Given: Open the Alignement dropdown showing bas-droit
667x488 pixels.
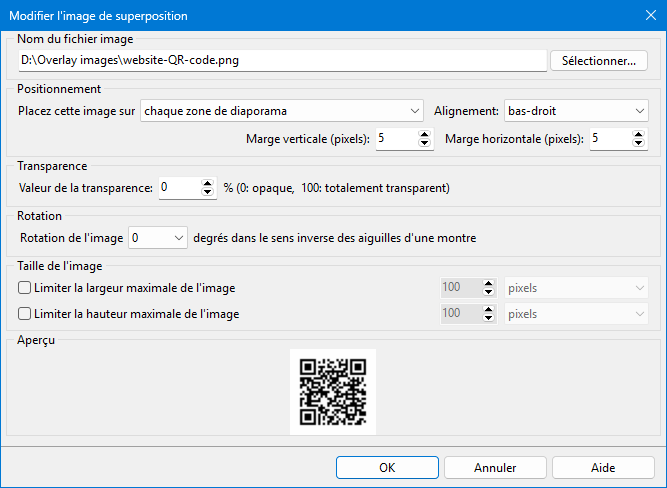Looking at the screenshot, I should tap(576, 111).
